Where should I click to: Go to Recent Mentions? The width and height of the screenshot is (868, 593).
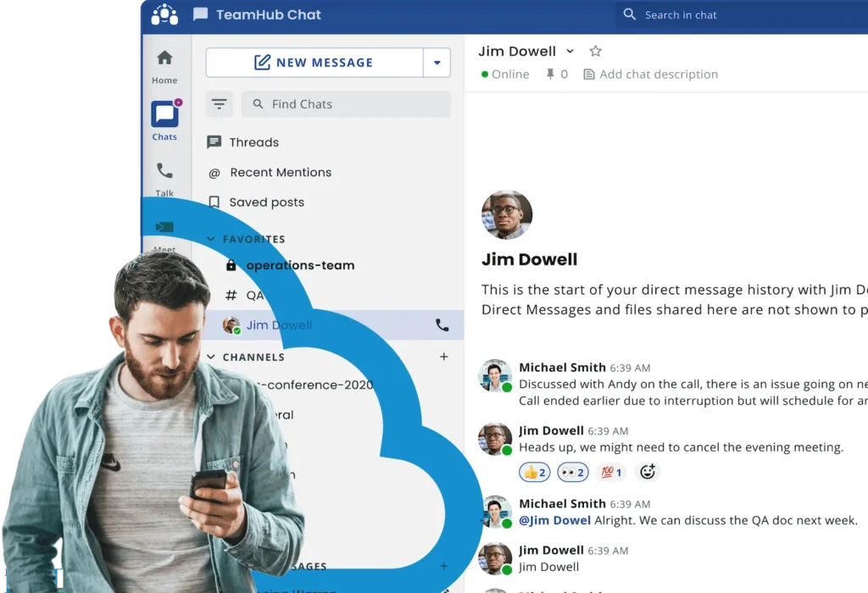[x=280, y=172]
